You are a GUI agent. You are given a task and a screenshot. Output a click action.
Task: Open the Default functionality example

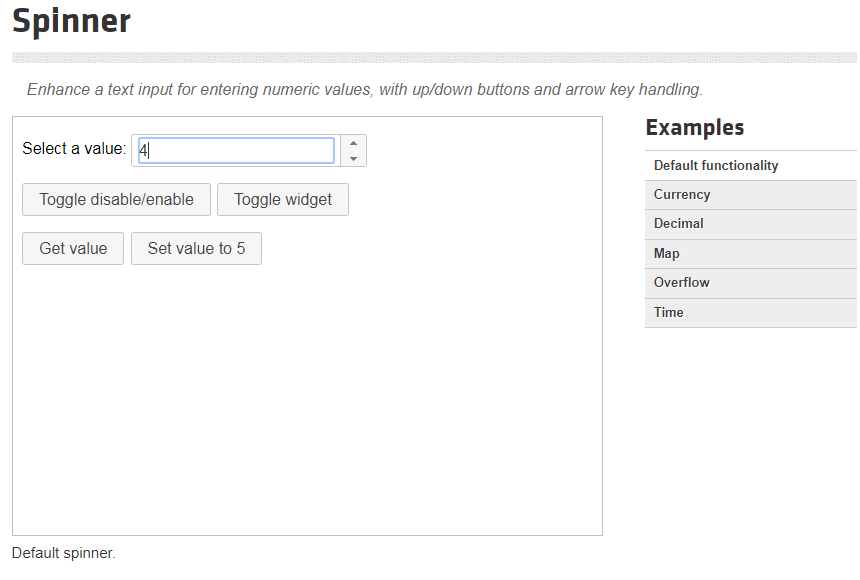point(751,166)
